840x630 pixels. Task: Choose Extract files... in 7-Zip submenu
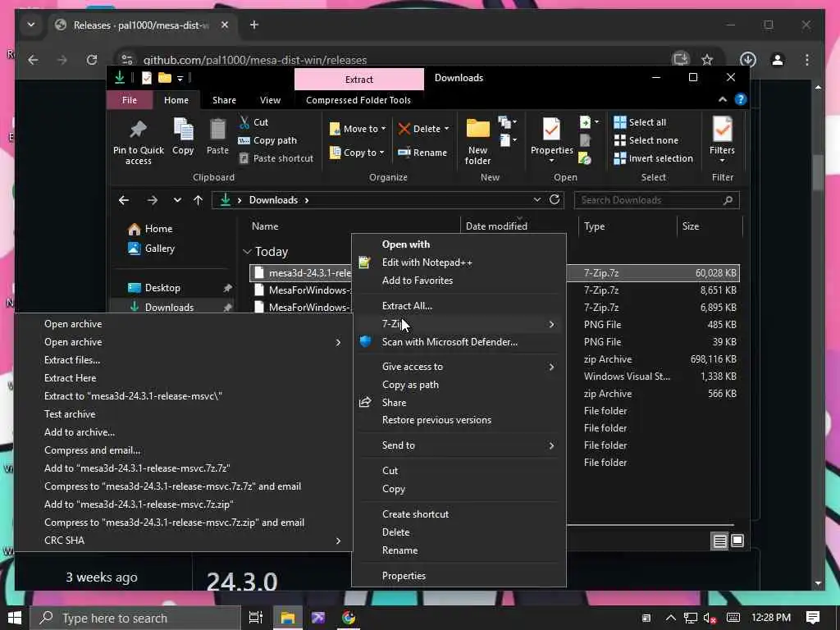coord(72,360)
